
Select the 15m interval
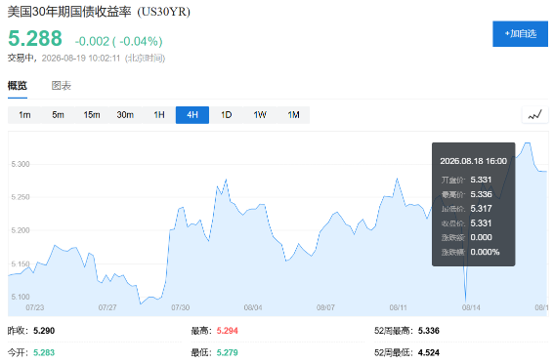point(92,115)
